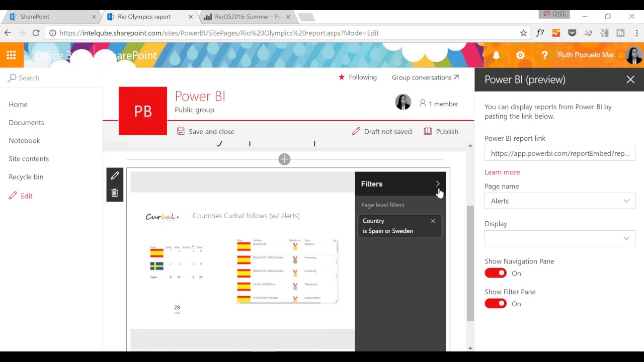The image size is (644, 362).
Task: Click the Search magnifier in the left sidebar
Action: pyautogui.click(x=12, y=78)
